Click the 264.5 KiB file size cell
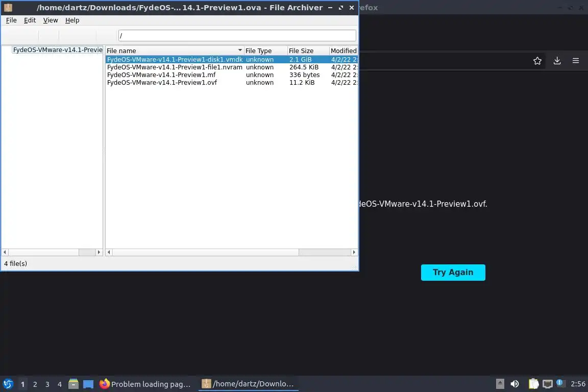 [x=304, y=67]
